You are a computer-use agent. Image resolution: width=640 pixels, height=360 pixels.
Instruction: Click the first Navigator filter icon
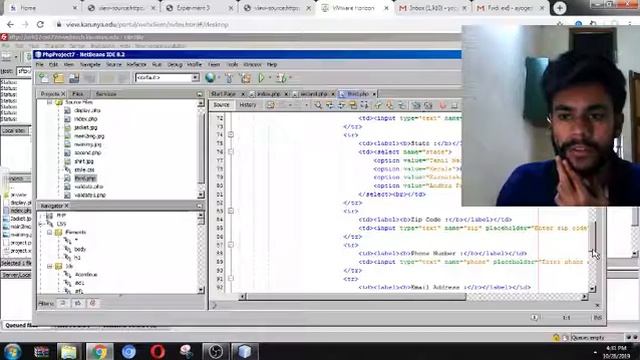63,303
